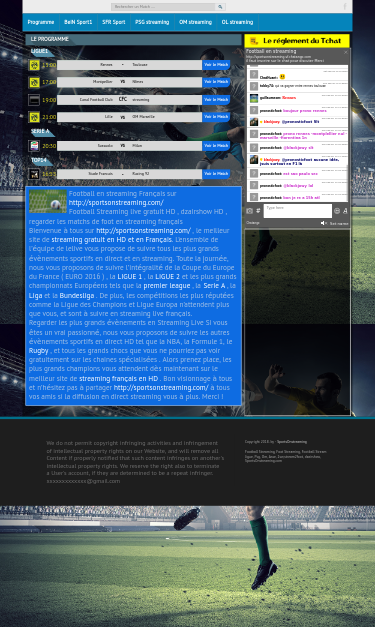Click the Type here chat message box
375x627 pixels.
[x=298, y=211]
